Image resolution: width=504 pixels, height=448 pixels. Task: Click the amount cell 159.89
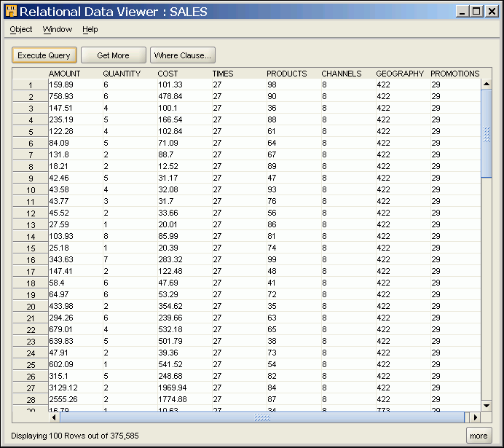[76, 85]
